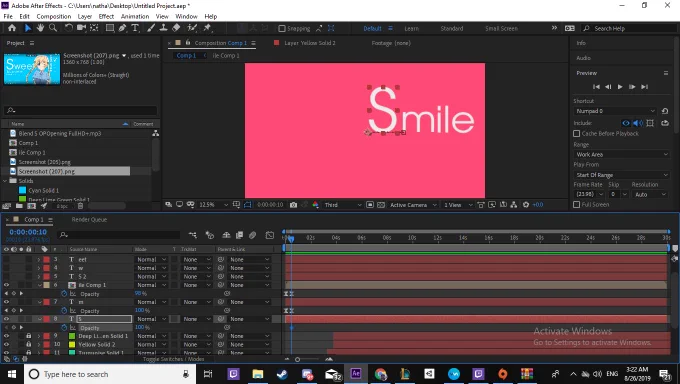Unlock the Yellow Solid 2 layer
This screenshot has width=680, height=384.
tap(29, 345)
